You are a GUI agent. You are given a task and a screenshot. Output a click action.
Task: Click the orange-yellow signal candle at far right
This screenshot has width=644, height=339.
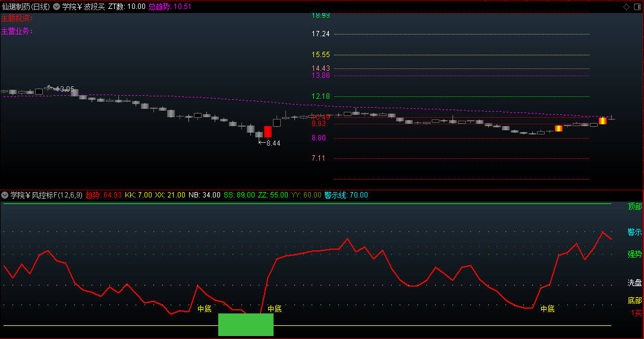pos(602,121)
